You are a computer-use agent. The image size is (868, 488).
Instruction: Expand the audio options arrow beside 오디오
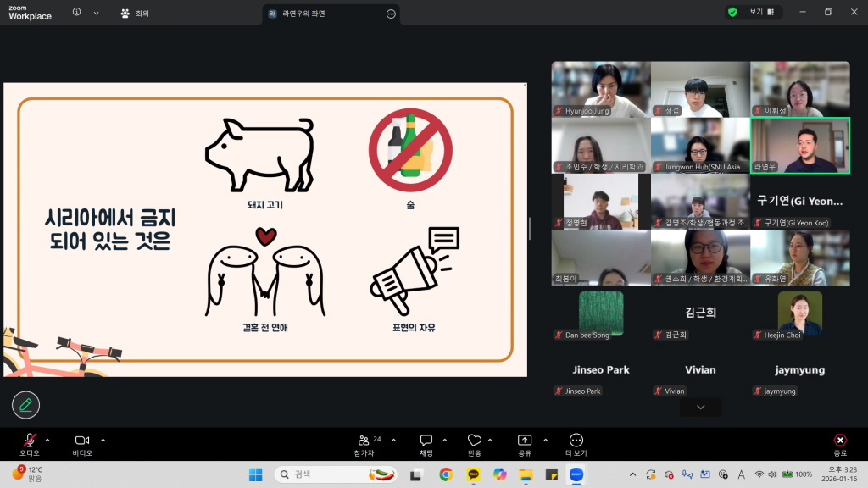[x=47, y=440]
